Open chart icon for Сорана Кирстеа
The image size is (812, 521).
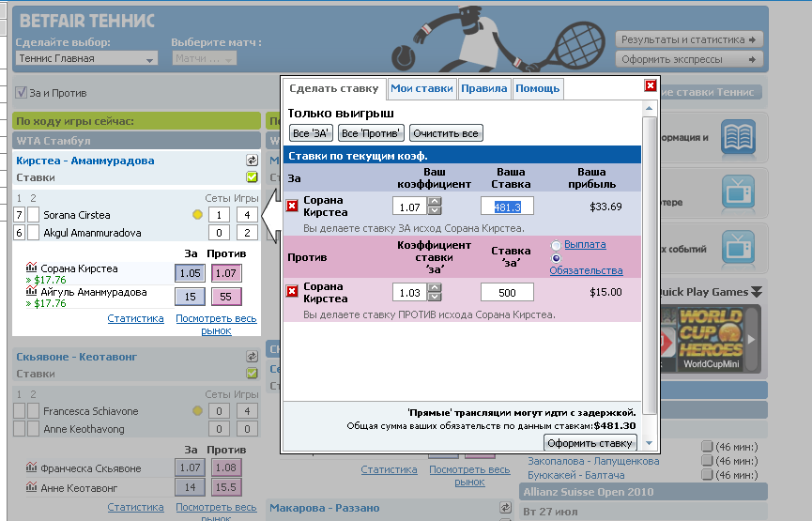coord(32,268)
